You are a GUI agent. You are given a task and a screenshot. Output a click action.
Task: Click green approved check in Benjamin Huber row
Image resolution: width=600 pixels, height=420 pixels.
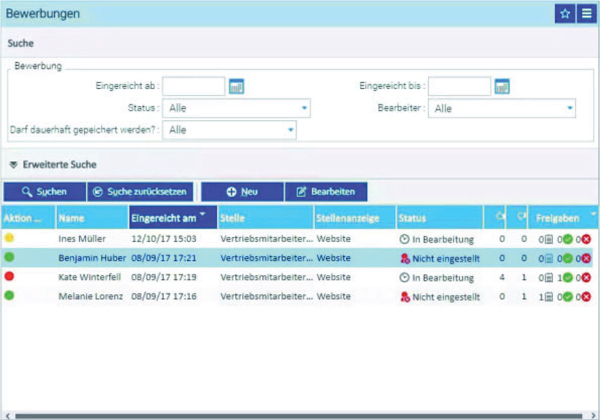tap(568, 259)
